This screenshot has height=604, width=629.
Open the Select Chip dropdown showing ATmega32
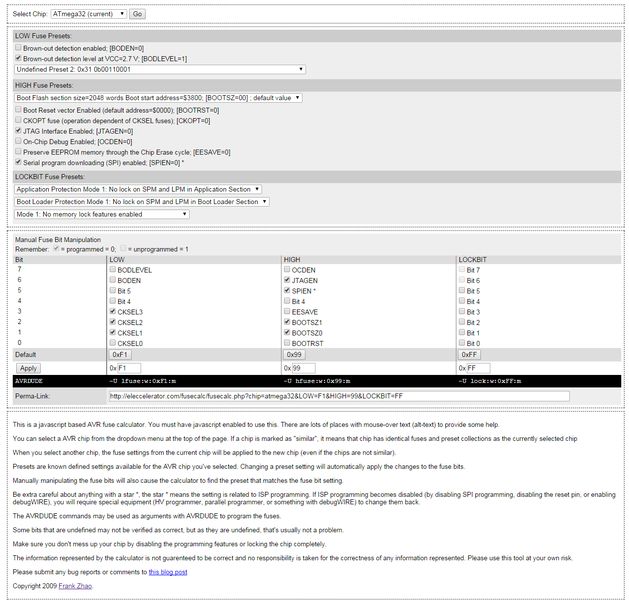[89, 14]
